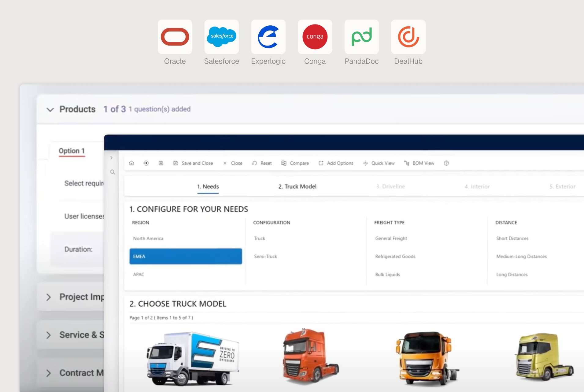Click the DealHub logo icon
This screenshot has width=584, height=392.
coord(408,37)
